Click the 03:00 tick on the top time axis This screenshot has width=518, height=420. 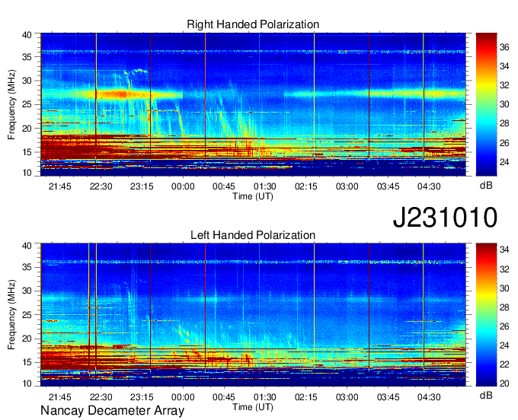[x=347, y=186]
